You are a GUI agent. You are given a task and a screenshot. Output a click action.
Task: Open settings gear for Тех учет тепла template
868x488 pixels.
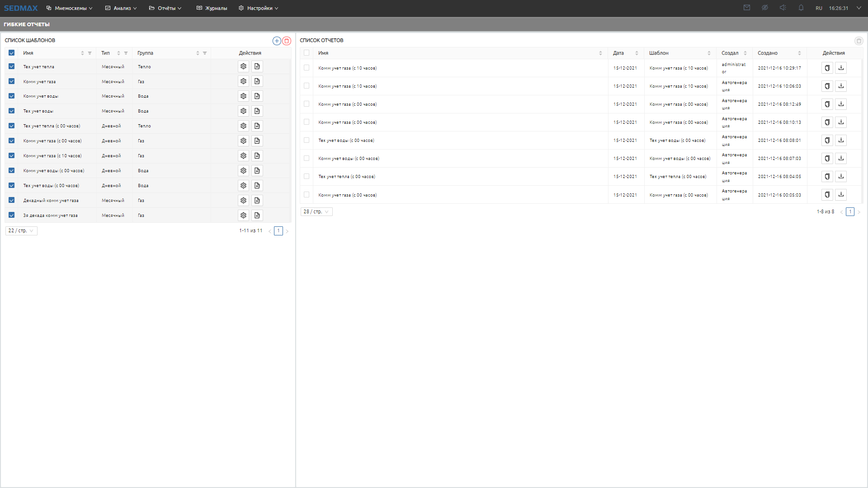[243, 66]
